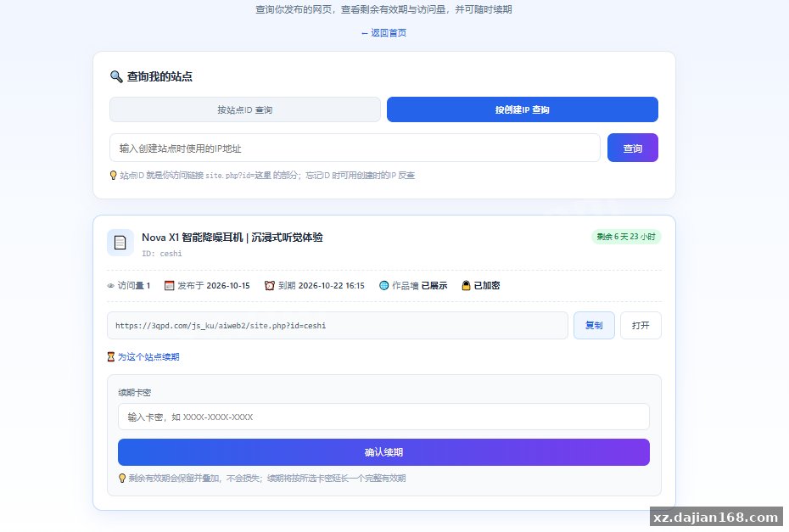789x532 pixels.
Task: Click the magnifying glass icon beside 查询我的站点
Action: [116, 76]
